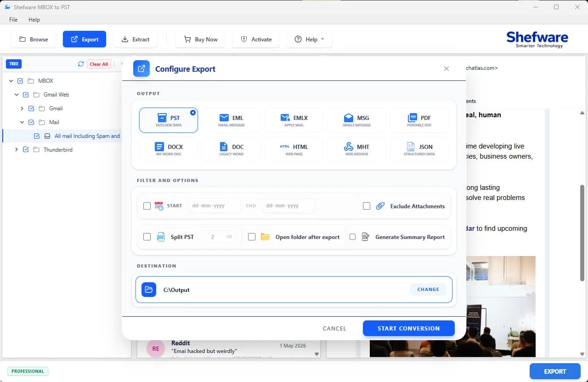Click the paperclip Exclude Attachments icon
The height and width of the screenshot is (382, 588).
[380, 206]
